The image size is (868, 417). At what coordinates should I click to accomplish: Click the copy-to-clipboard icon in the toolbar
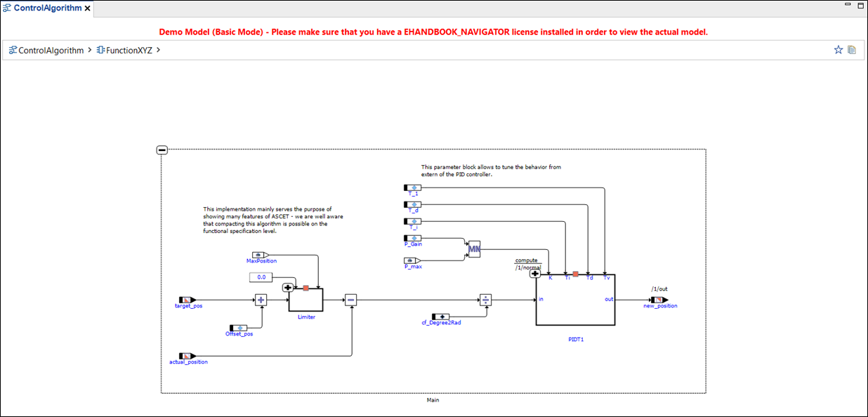(x=851, y=50)
